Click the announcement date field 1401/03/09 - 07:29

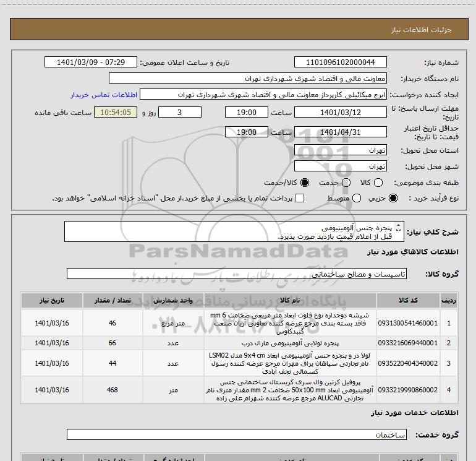click(91, 62)
